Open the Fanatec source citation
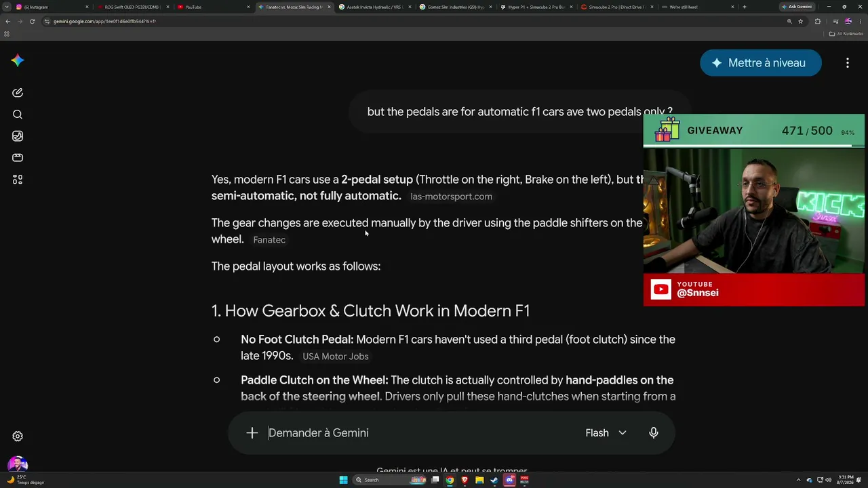The height and width of the screenshot is (488, 868). point(269,240)
